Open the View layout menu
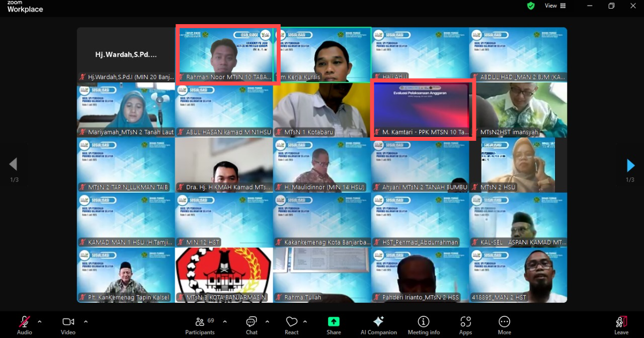 pos(555,6)
